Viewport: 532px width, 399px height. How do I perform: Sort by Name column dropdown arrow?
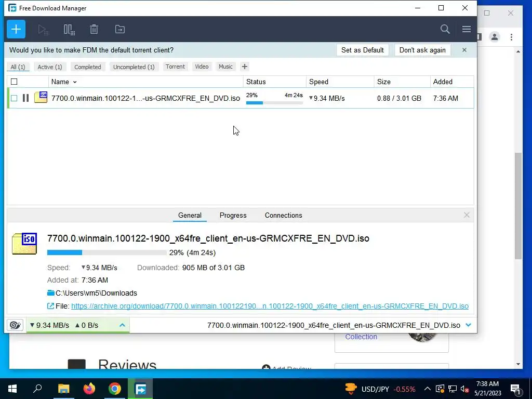(75, 82)
